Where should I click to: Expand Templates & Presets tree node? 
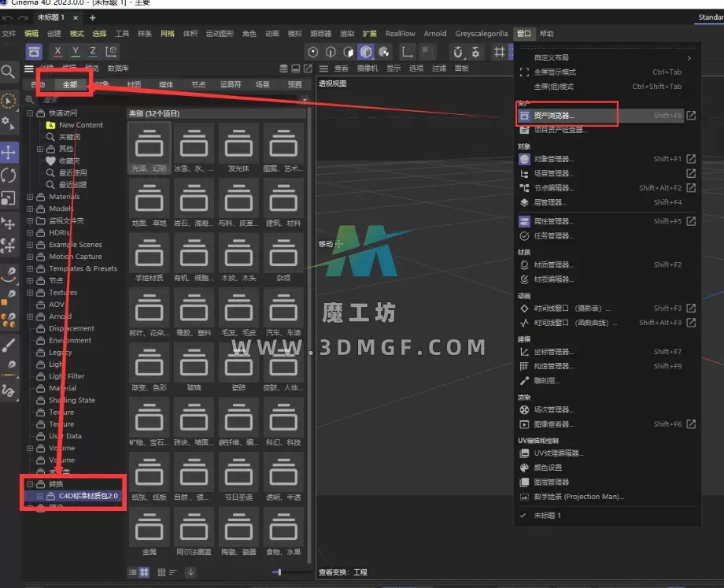point(30,269)
